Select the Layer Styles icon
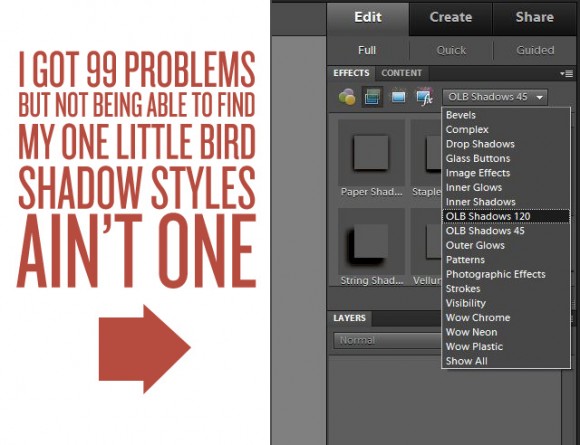The width and height of the screenshot is (580, 445). point(372,97)
